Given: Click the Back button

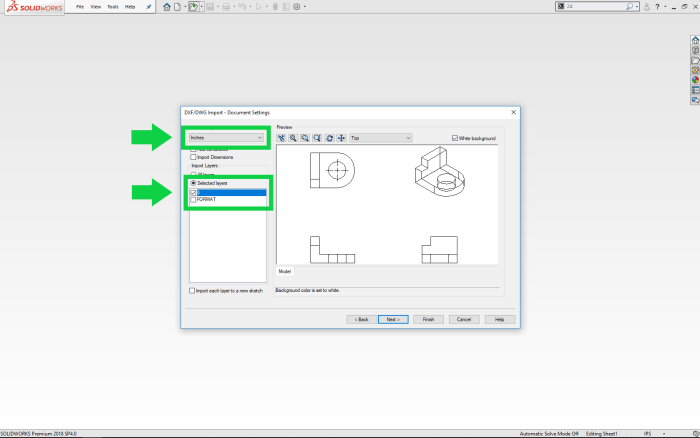Looking at the screenshot, I should coord(362,319).
